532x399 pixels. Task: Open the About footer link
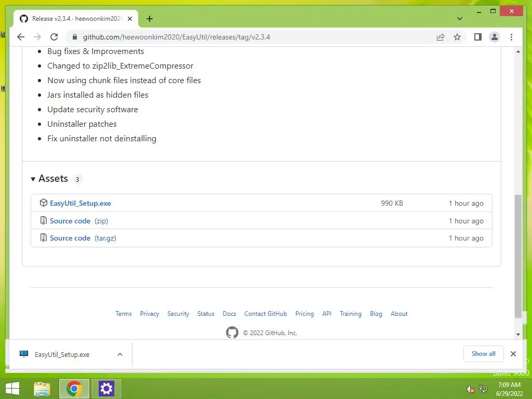tap(399, 314)
